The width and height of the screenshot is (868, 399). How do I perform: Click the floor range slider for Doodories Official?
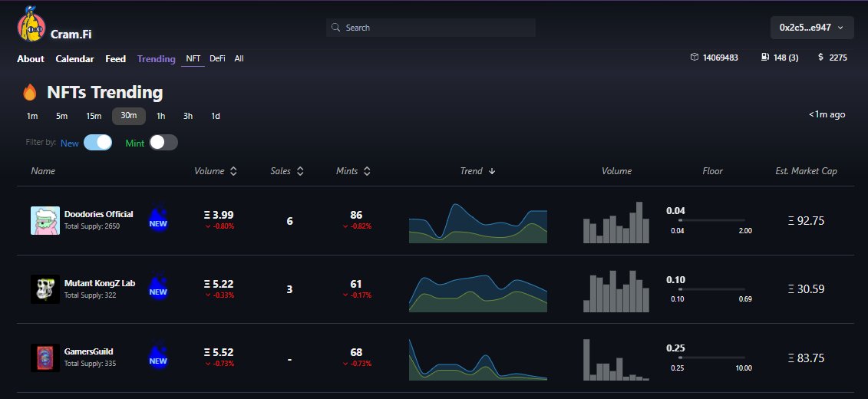pyautogui.click(x=711, y=220)
